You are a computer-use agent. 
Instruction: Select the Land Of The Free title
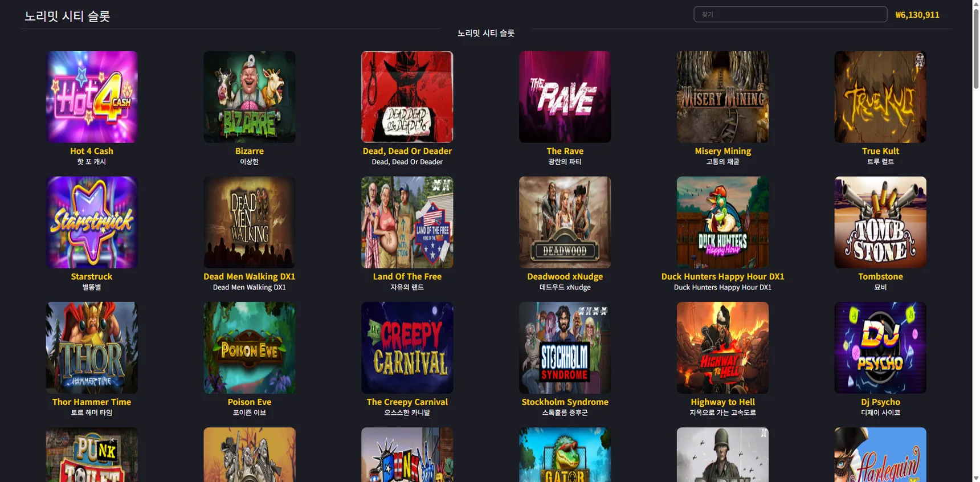pyautogui.click(x=407, y=276)
